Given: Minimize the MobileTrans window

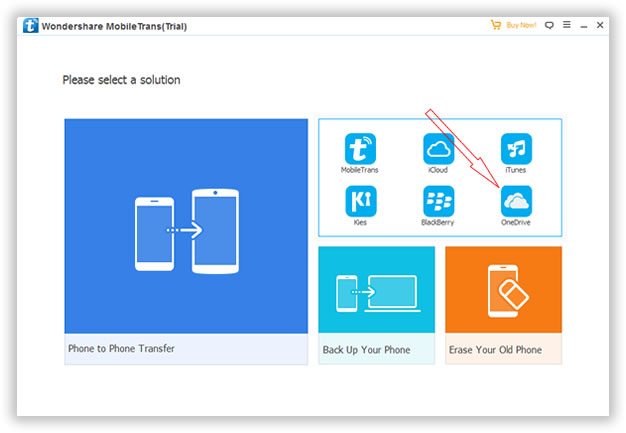Looking at the screenshot, I should point(584,26).
